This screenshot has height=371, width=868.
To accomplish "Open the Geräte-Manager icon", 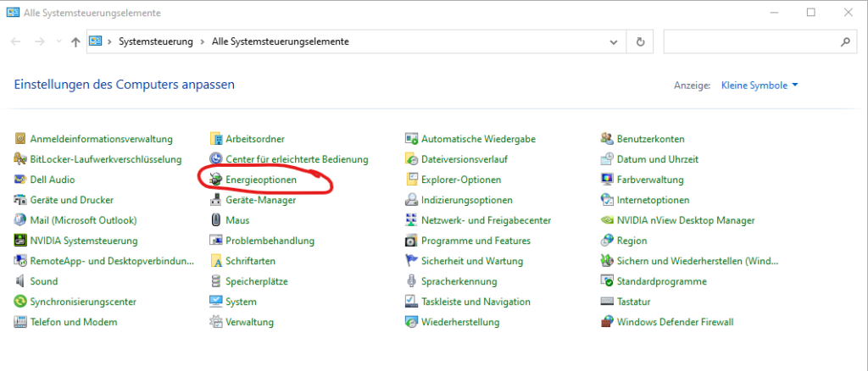I will [x=216, y=200].
